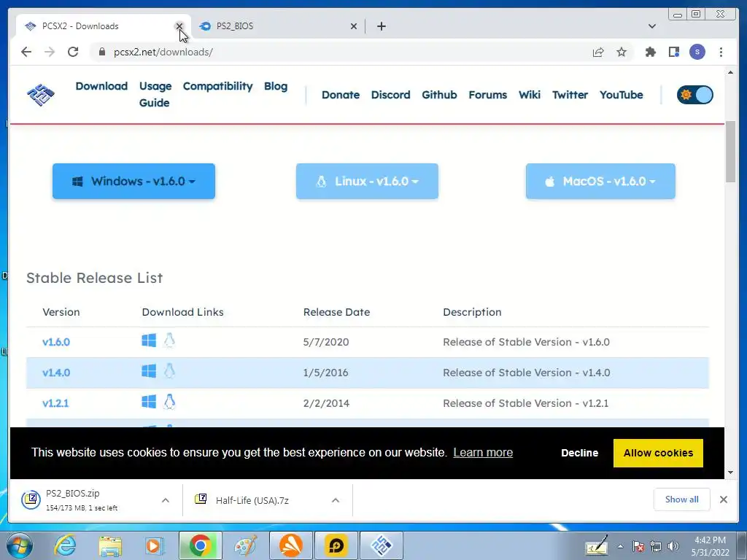Open Usage Guide nav item
747x560 pixels.
click(x=155, y=94)
